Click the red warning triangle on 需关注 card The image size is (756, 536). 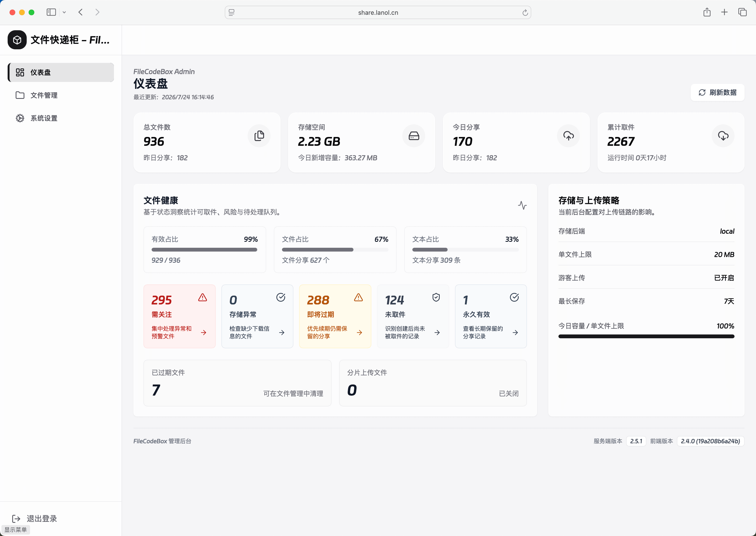[x=203, y=297]
